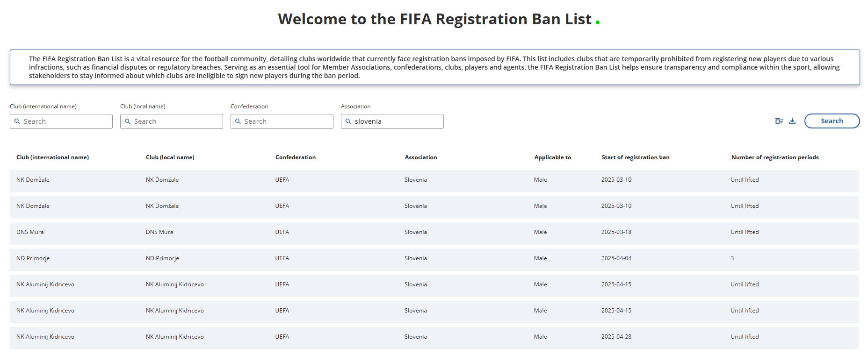The height and width of the screenshot is (362, 868).
Task: Click the FIFA ban list description paragraph
Action: coord(434,67)
